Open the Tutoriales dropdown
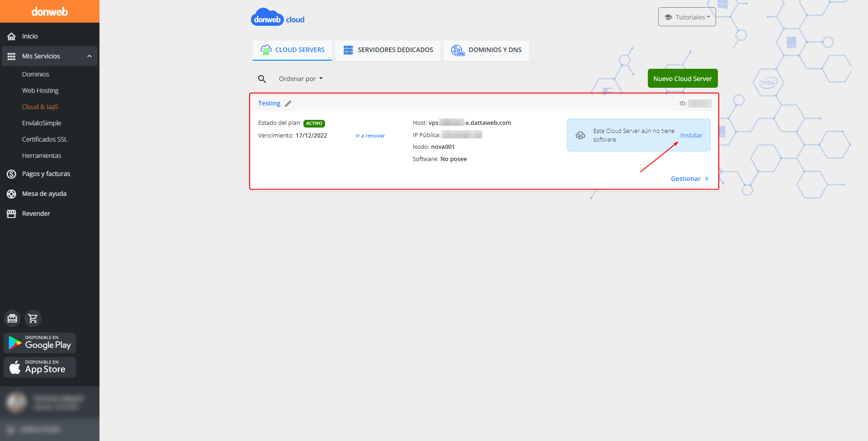Viewport: 868px width, 441px height. 687,17
